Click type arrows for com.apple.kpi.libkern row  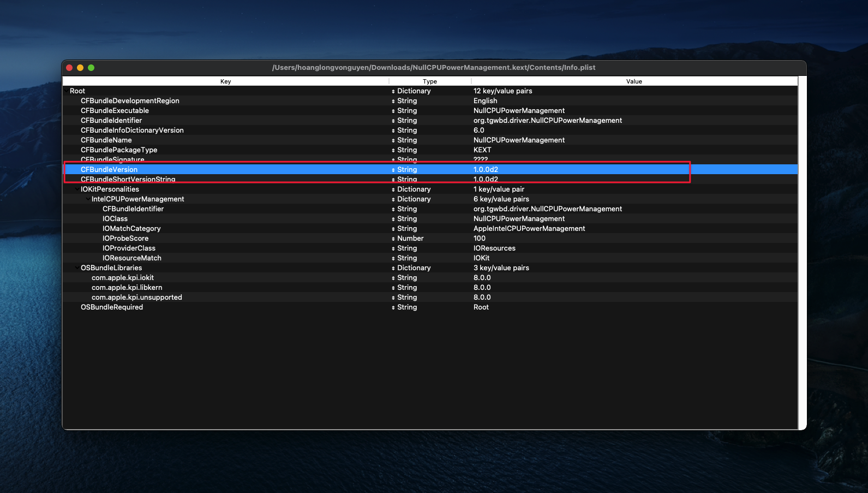(393, 288)
